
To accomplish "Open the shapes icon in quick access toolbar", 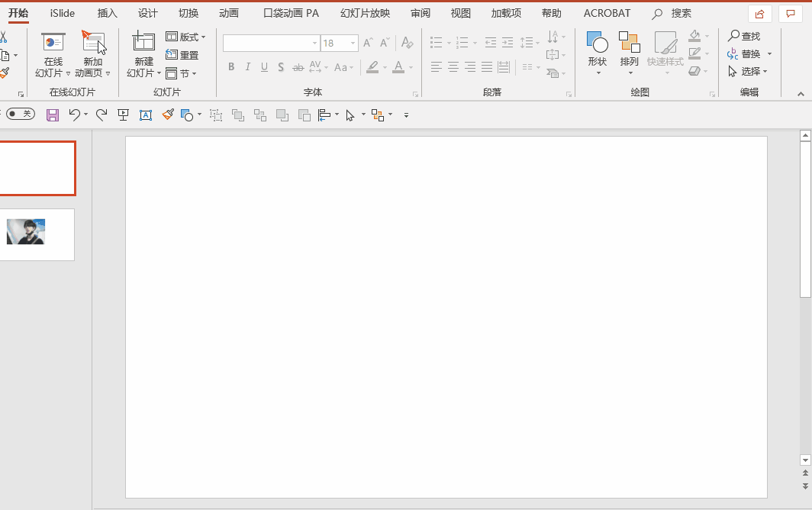I will pyautogui.click(x=186, y=115).
